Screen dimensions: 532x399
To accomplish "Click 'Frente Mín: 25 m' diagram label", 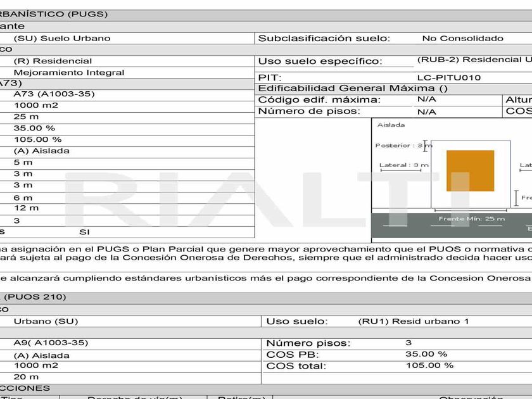I will click(472, 219).
